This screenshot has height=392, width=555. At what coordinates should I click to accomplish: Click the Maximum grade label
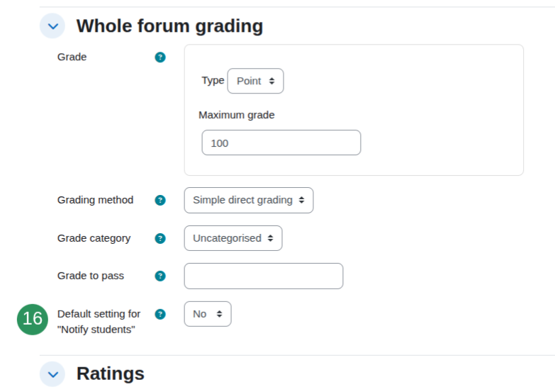237,115
